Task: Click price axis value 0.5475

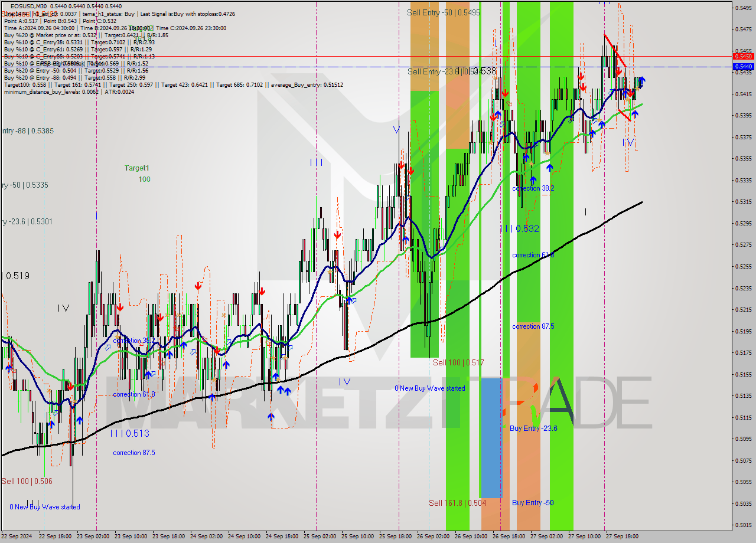Action: click(742, 29)
